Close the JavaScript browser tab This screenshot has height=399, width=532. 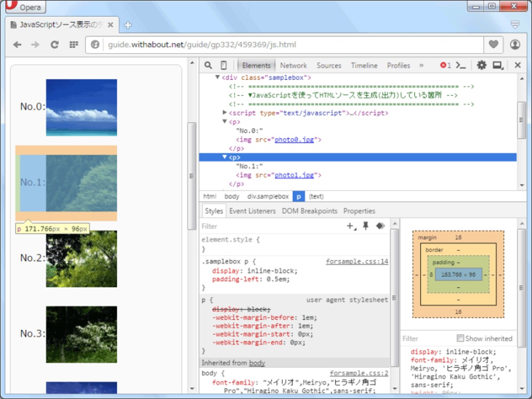click(110, 25)
